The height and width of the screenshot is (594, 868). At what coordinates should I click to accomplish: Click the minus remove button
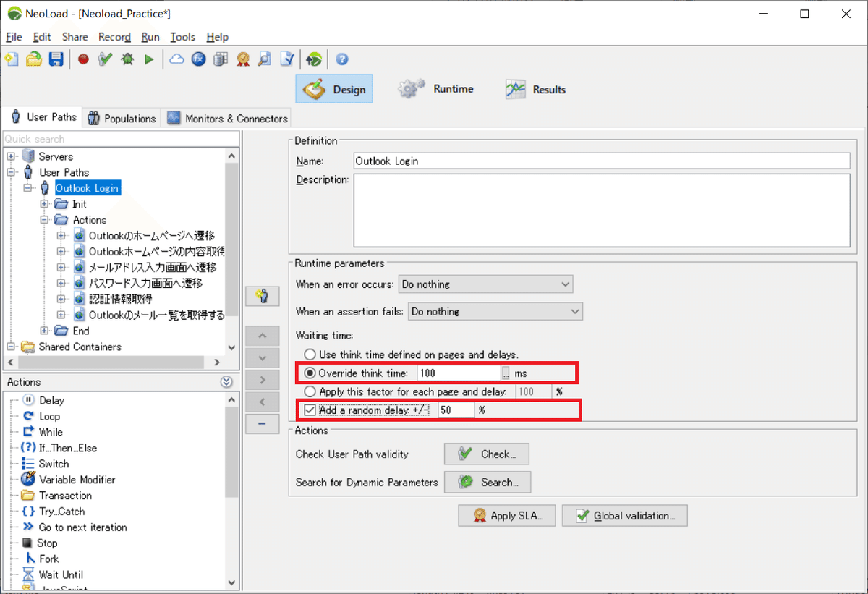click(x=263, y=423)
